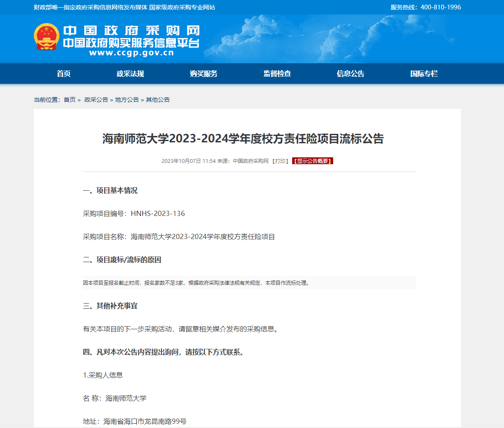Open the 购买服务 navigation menu item
This screenshot has height=428, width=504.
tap(203, 74)
